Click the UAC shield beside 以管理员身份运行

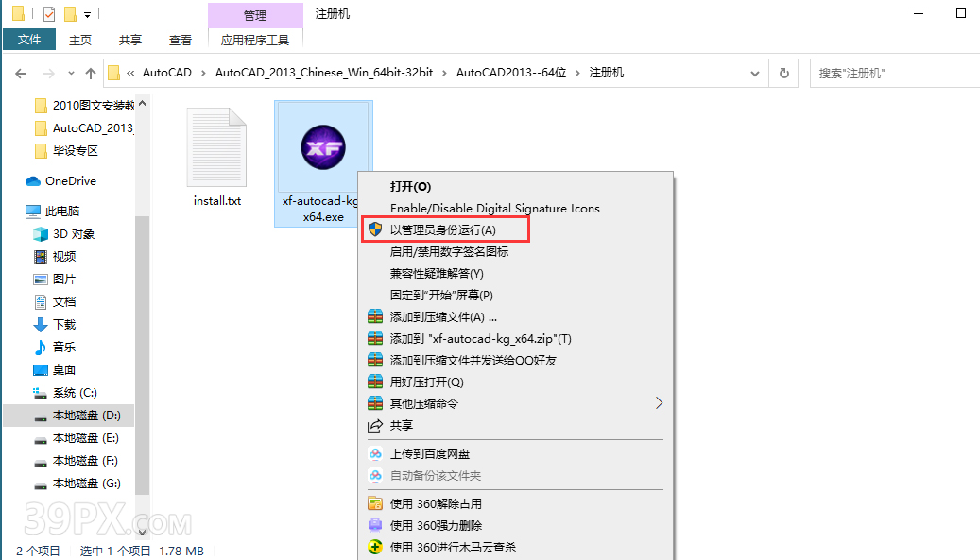click(x=374, y=229)
